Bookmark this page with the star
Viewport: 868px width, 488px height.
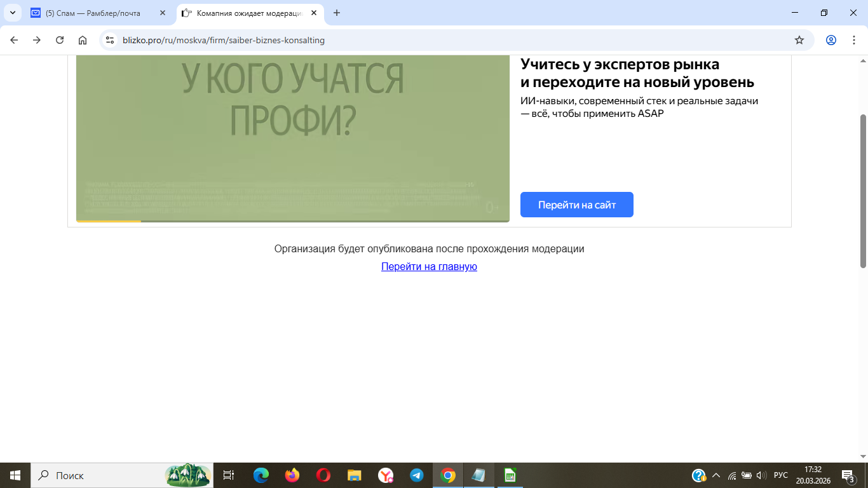tap(799, 40)
